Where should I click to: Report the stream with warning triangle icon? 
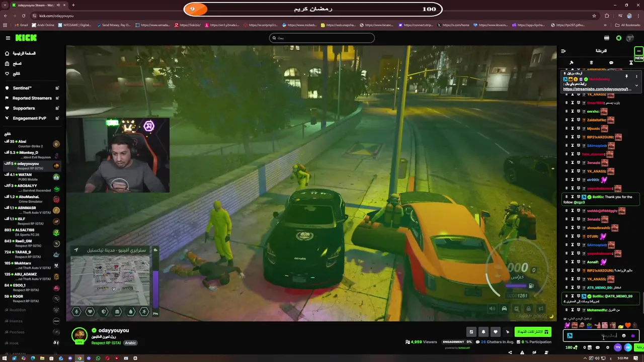pyautogui.click(x=522, y=352)
